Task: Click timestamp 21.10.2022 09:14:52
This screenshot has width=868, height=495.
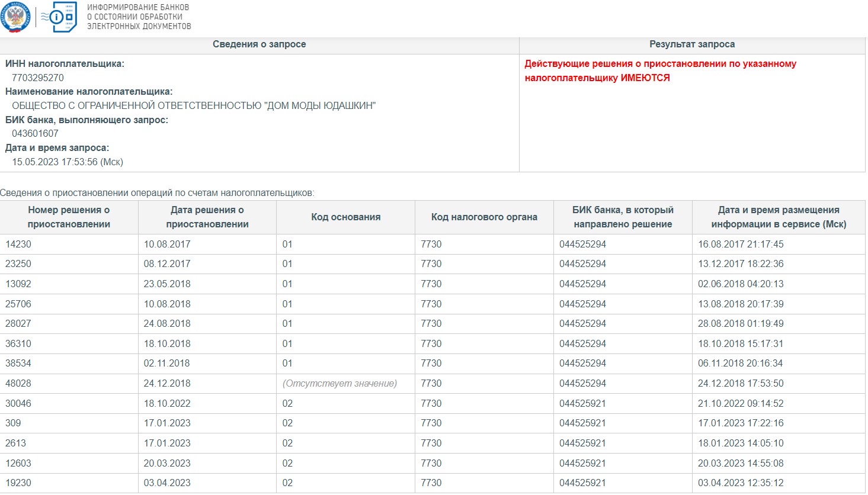Action: 741,404
